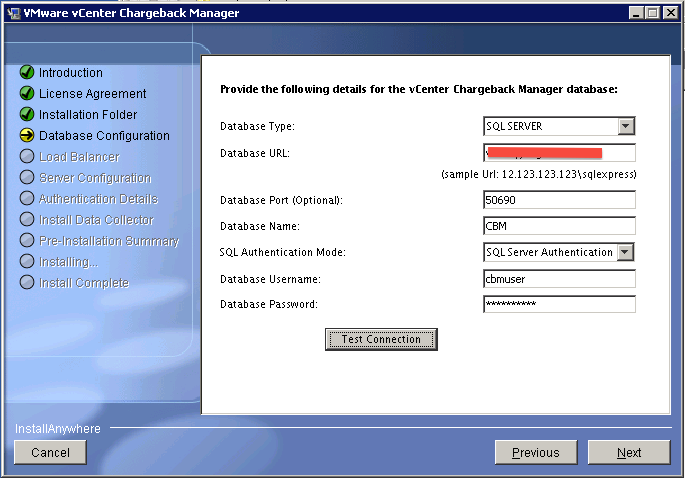Viewport: 685px width, 478px height.
Task: Click the Database Port field showing 50690
Action: coord(558,200)
